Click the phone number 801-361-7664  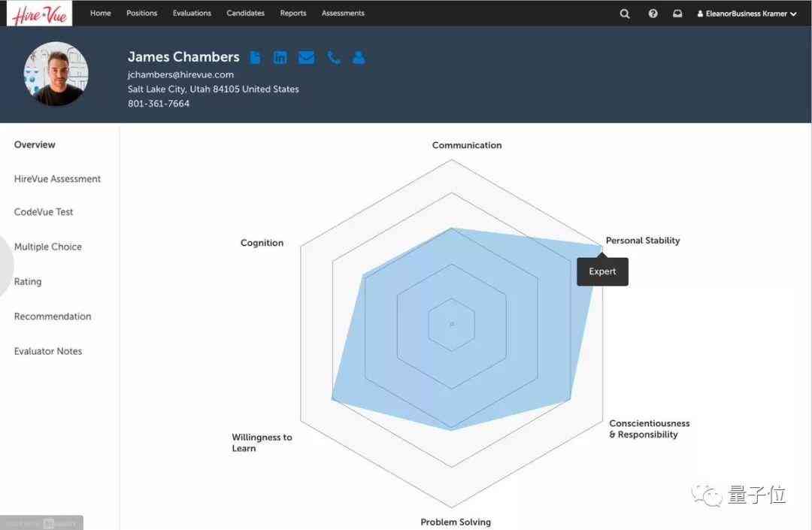click(x=159, y=104)
